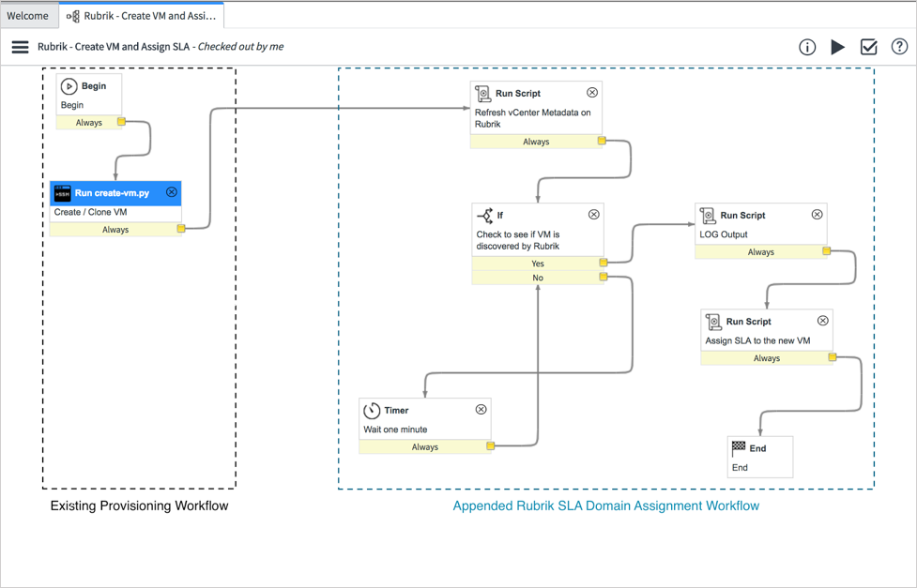The width and height of the screenshot is (917, 588).
Task: Switch to the Welcome tab
Action: click(29, 15)
